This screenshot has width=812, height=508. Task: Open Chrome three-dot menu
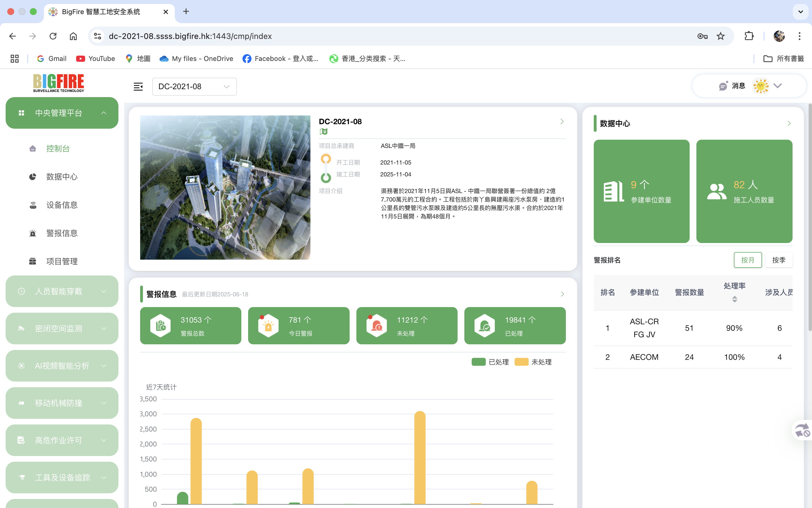coord(800,36)
